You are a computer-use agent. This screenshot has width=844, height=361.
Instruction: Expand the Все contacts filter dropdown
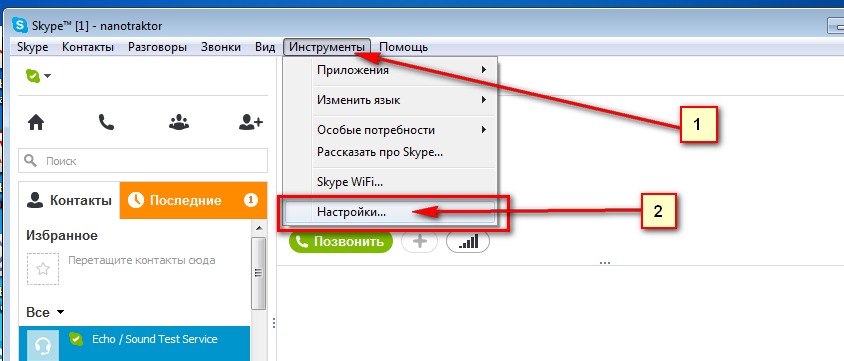tap(60, 312)
